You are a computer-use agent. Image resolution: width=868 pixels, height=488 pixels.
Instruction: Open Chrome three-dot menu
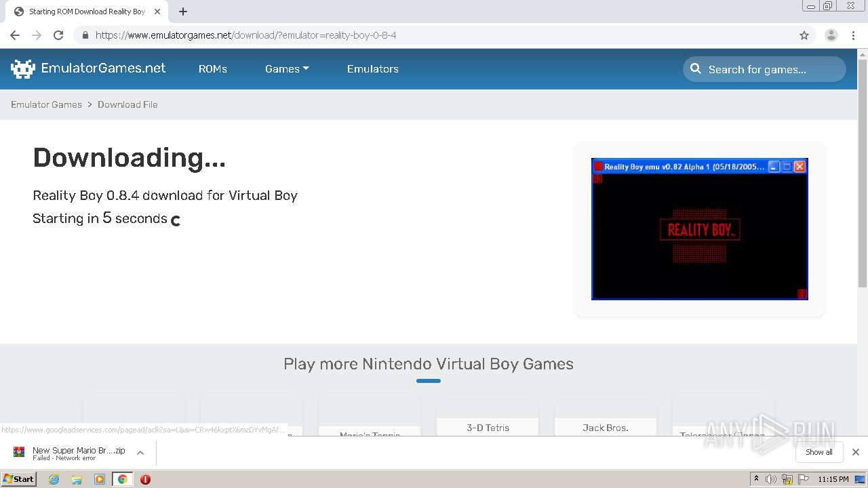[x=853, y=35]
